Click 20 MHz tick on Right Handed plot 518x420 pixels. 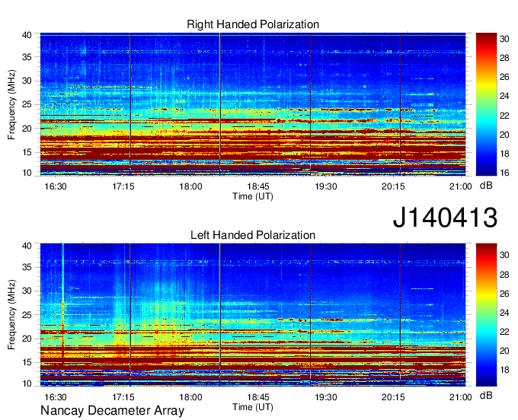[x=27, y=129]
